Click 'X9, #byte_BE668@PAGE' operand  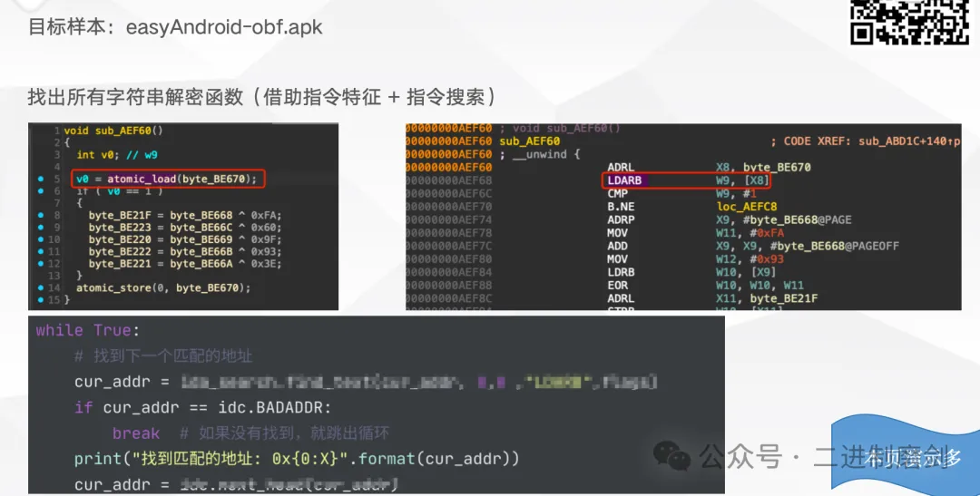tap(784, 219)
